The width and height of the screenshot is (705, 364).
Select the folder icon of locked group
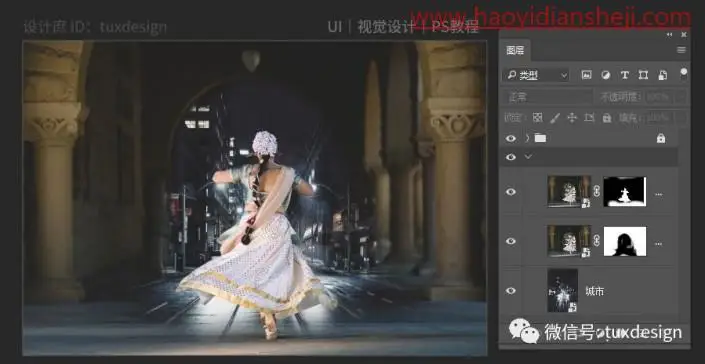540,138
